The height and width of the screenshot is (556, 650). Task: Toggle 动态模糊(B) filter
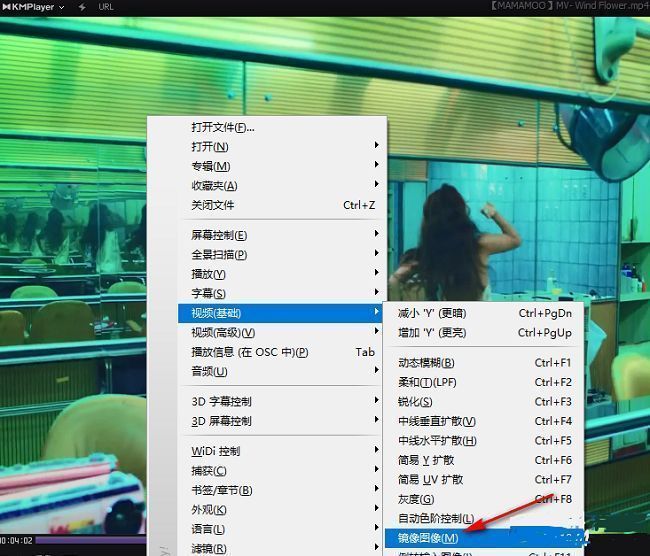click(484, 363)
